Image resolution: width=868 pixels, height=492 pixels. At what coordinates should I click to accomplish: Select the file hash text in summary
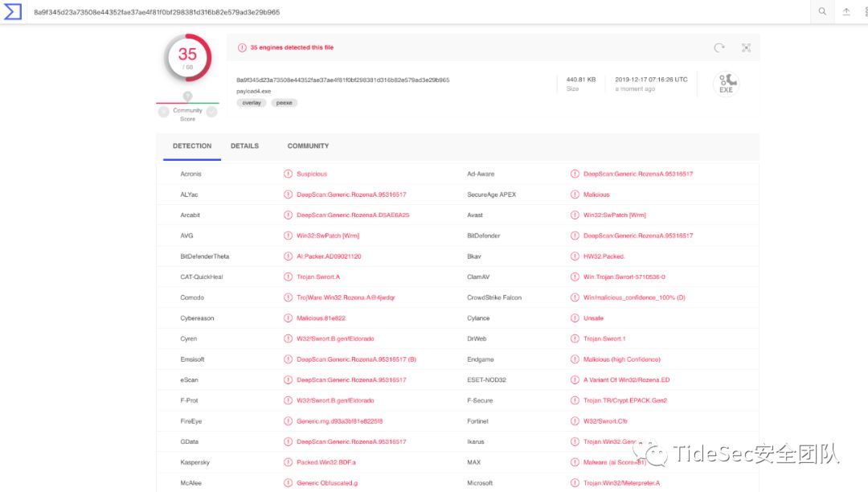342,80
